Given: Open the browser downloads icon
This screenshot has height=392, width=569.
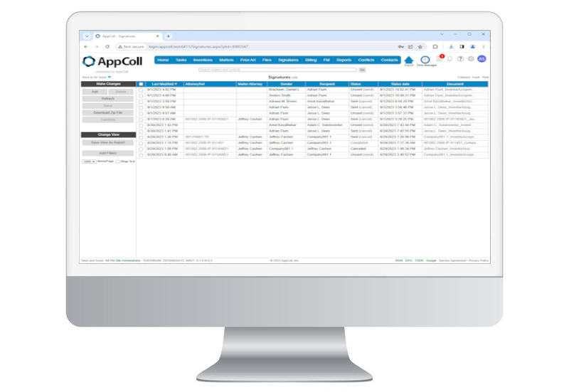Looking at the screenshot, I should (451, 46).
